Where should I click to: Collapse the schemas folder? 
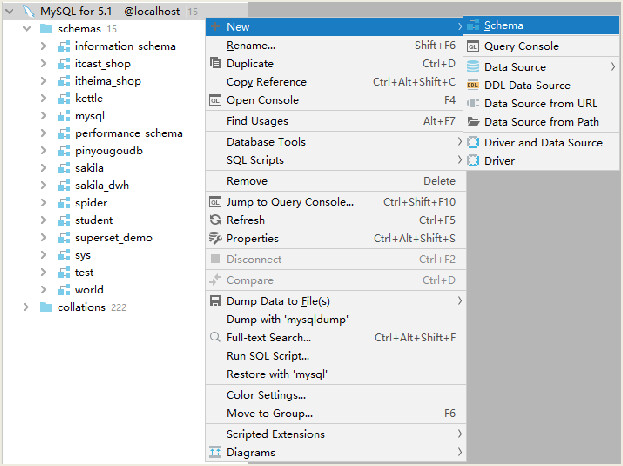27,29
